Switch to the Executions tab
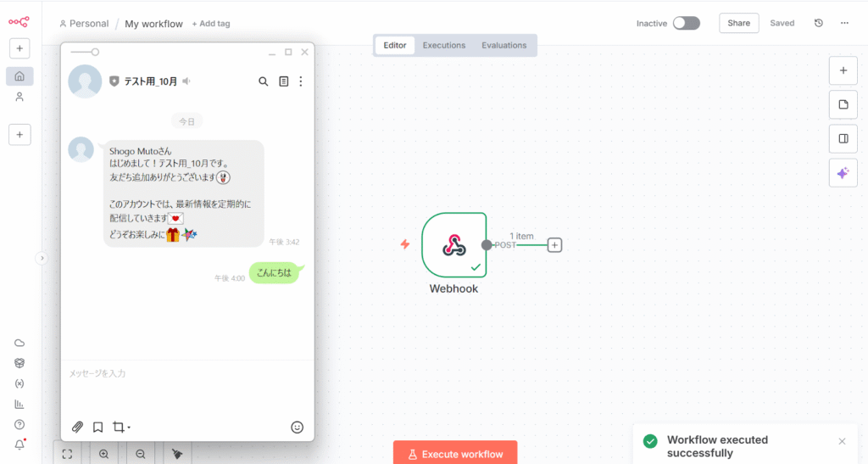Image resolution: width=868 pixels, height=464 pixels. click(x=443, y=45)
